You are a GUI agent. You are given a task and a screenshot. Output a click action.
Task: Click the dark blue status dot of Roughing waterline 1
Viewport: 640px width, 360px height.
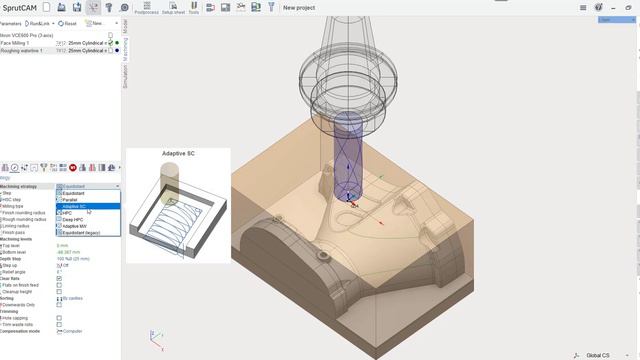[117, 51]
